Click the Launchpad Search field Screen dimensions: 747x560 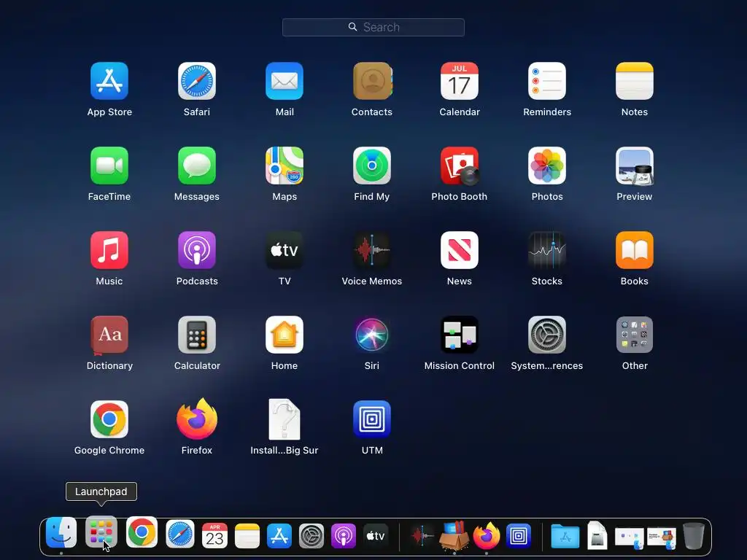[373, 27]
